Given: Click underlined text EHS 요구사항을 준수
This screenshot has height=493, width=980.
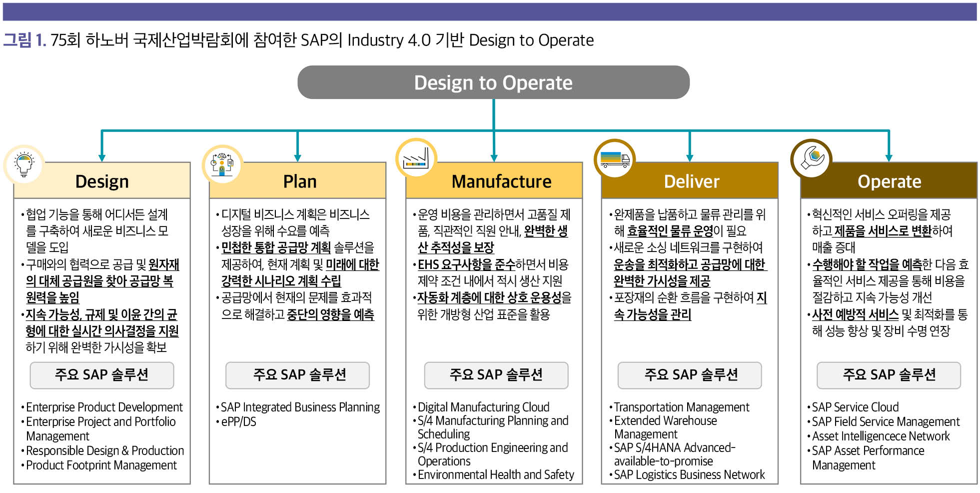Looking at the screenshot, I should [466, 264].
